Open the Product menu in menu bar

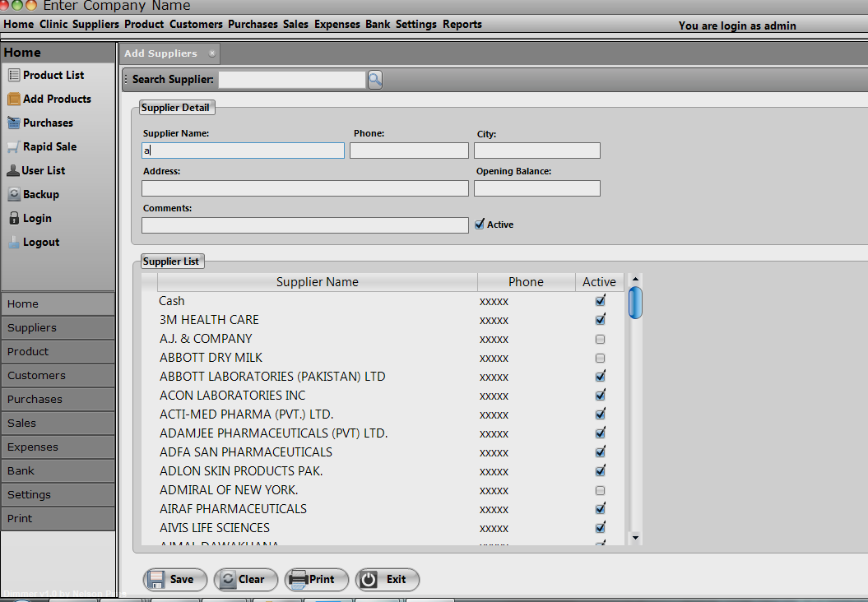pos(144,25)
